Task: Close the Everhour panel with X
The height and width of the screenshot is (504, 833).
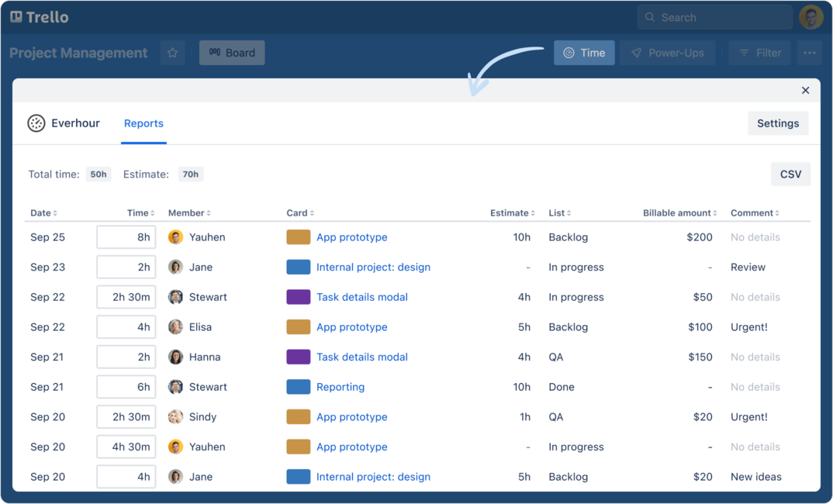Action: [805, 90]
